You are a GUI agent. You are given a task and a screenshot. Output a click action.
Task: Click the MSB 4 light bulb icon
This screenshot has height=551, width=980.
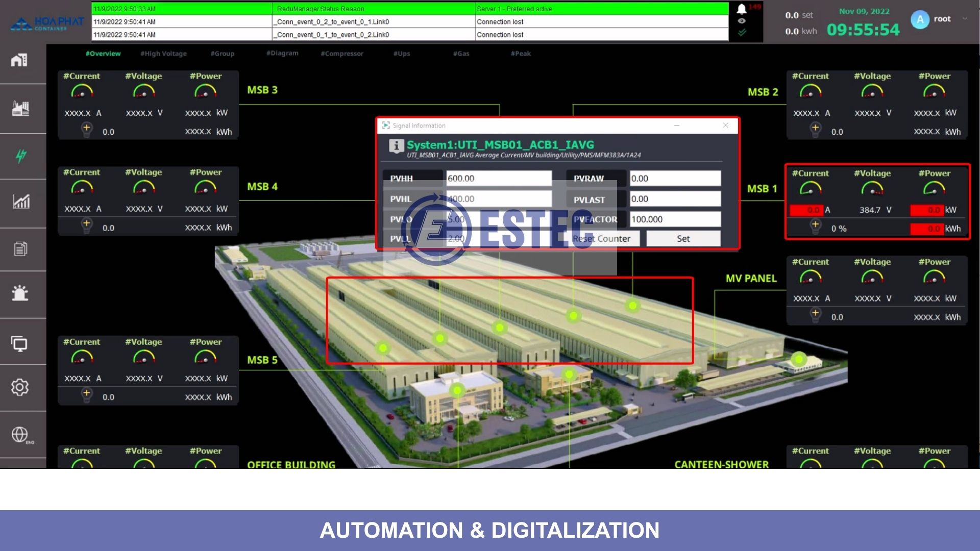pos(87,225)
